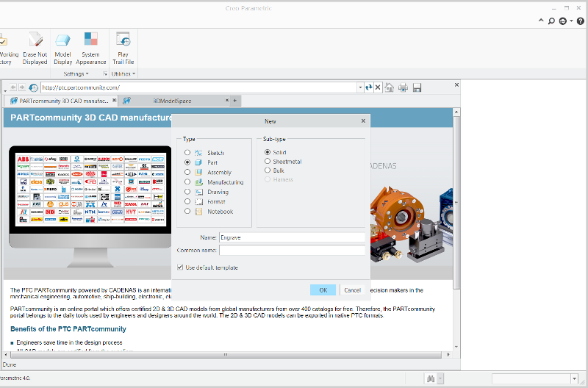Confirm the New dialog with OK
This screenshot has height=388, width=588.
pyautogui.click(x=323, y=290)
